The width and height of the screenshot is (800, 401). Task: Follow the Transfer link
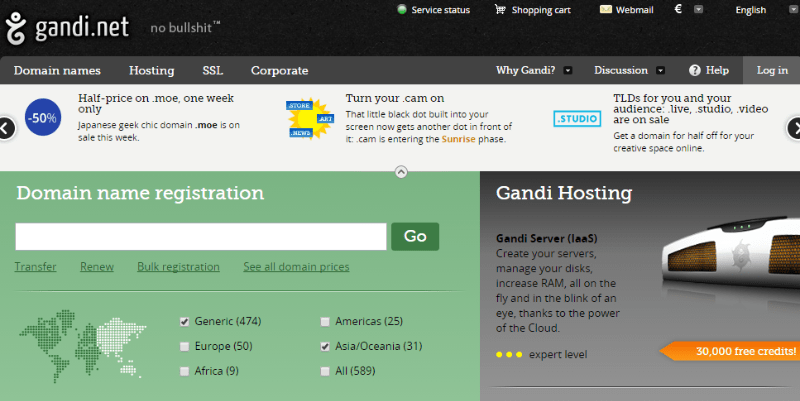[x=35, y=267]
